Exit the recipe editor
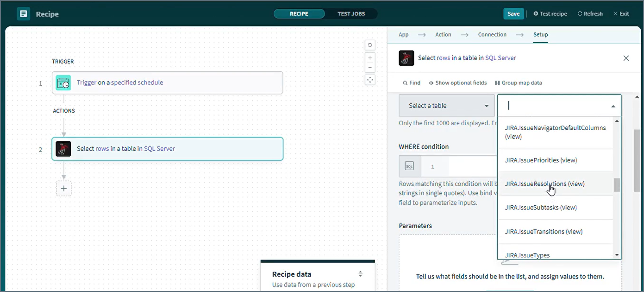644x292 pixels. tap(621, 14)
